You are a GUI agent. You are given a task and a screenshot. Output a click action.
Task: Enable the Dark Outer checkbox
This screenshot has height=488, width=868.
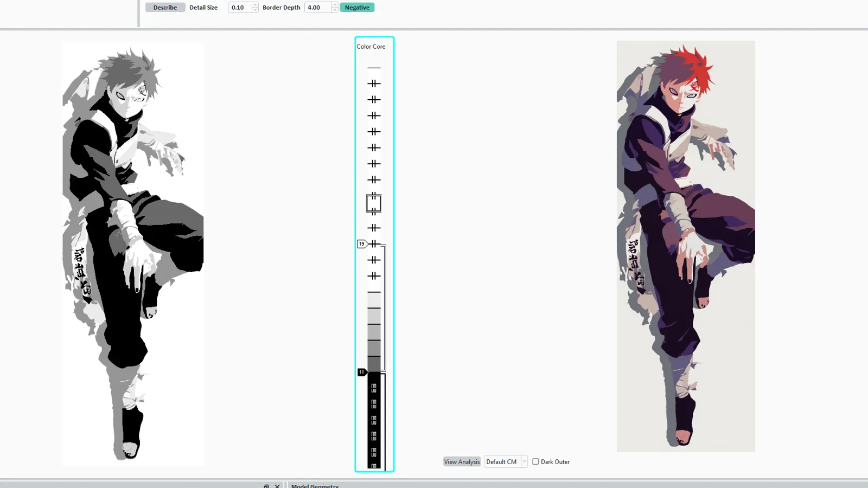click(535, 461)
